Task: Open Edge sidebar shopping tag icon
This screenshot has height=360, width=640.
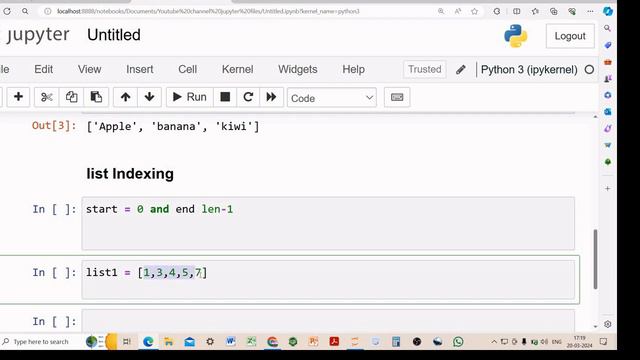Action: coord(608,45)
